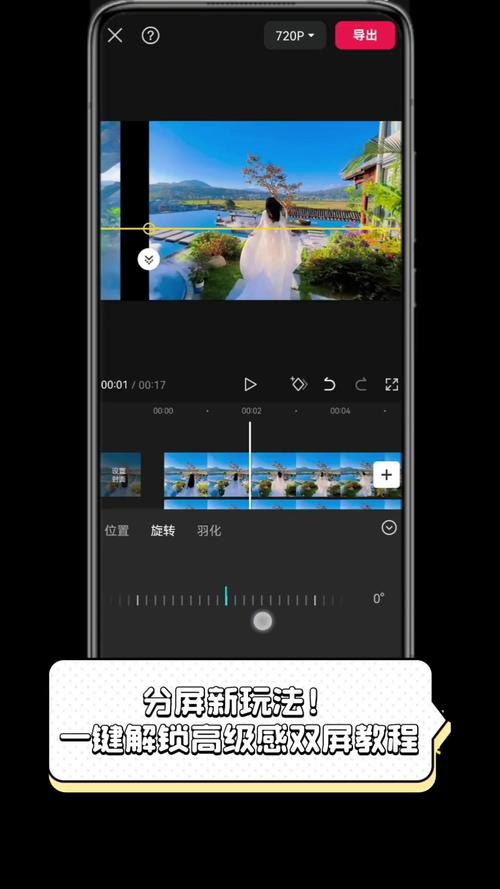Image resolution: width=500 pixels, height=889 pixels.
Task: Click the double-chevron mask handle in preview
Action: (149, 259)
